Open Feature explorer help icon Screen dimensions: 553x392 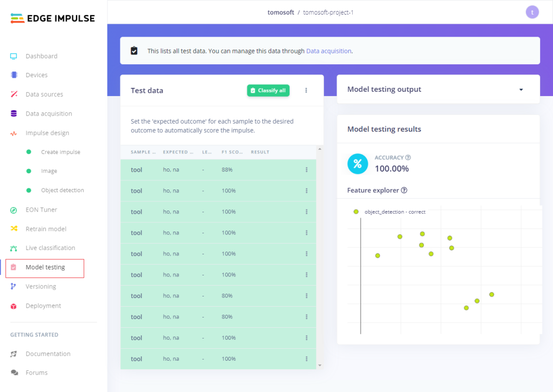coord(404,190)
